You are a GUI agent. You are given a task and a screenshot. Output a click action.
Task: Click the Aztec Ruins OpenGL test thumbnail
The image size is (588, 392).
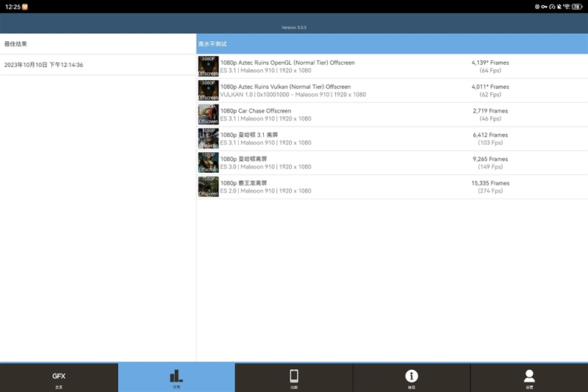(x=208, y=66)
